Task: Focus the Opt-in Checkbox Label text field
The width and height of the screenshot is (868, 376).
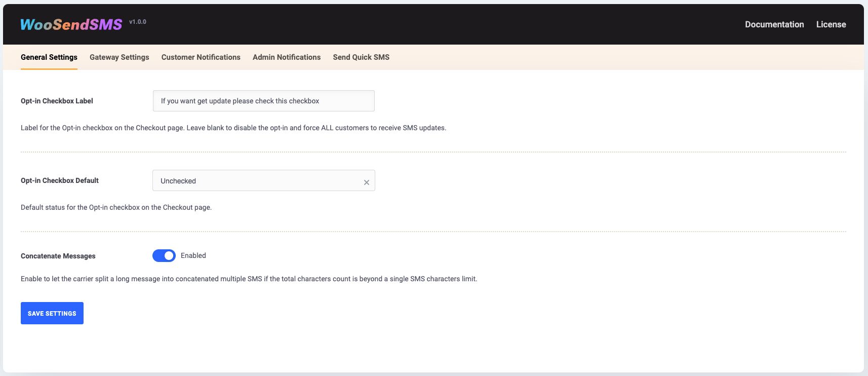Action: point(263,101)
